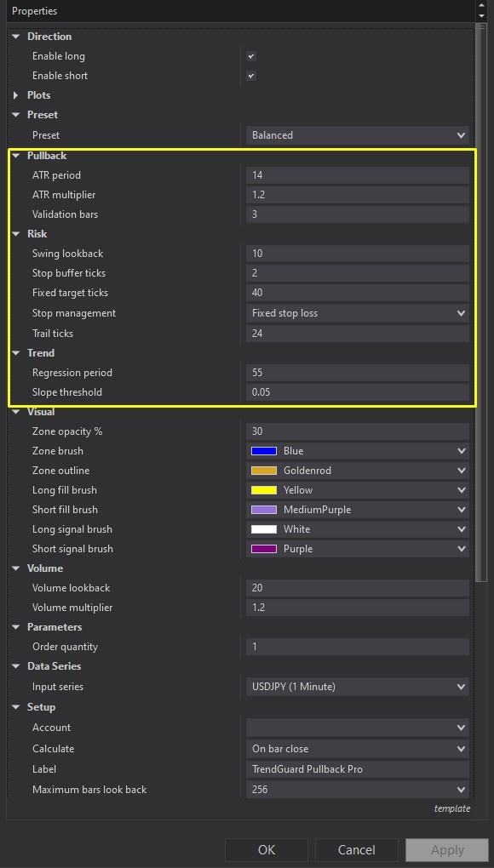Open the Input series dropdown

356,686
